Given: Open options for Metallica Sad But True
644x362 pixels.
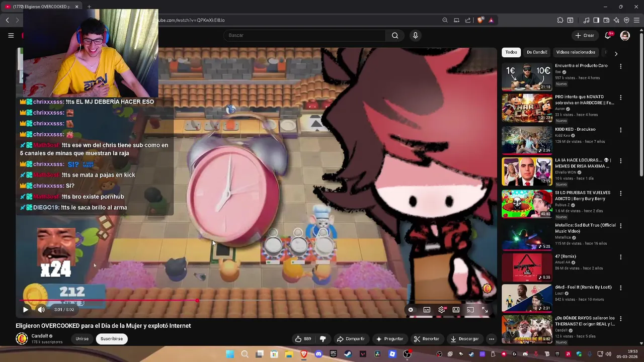Looking at the screenshot, I should (620, 225).
